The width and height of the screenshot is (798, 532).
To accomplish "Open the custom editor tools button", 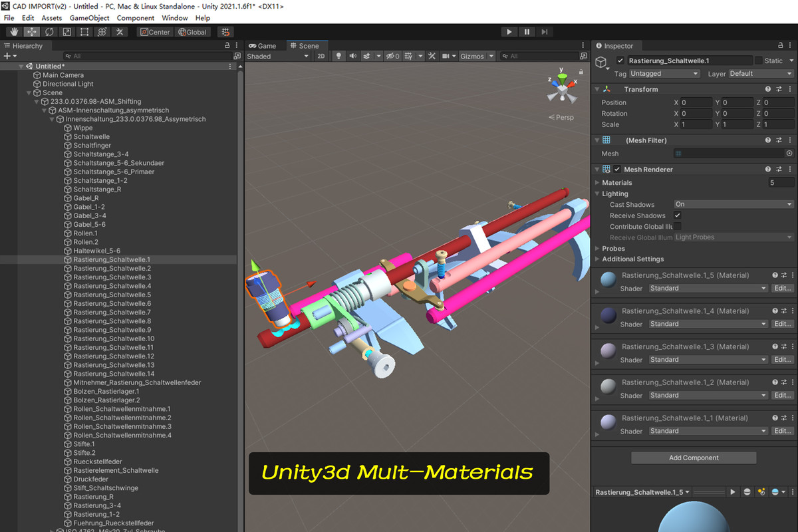I will [x=120, y=32].
